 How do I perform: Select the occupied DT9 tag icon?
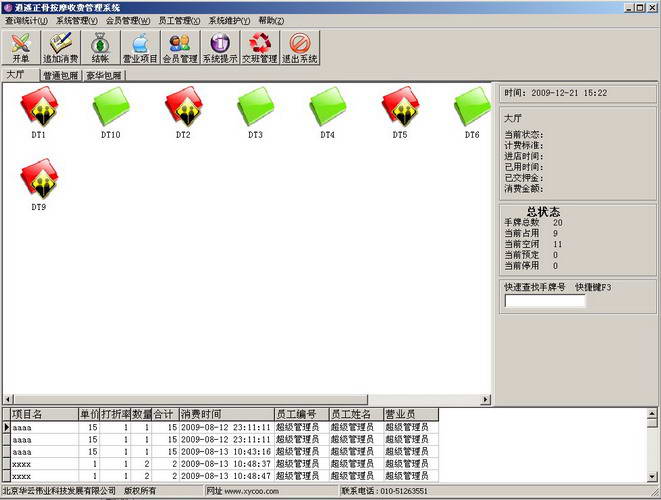pyautogui.click(x=39, y=179)
